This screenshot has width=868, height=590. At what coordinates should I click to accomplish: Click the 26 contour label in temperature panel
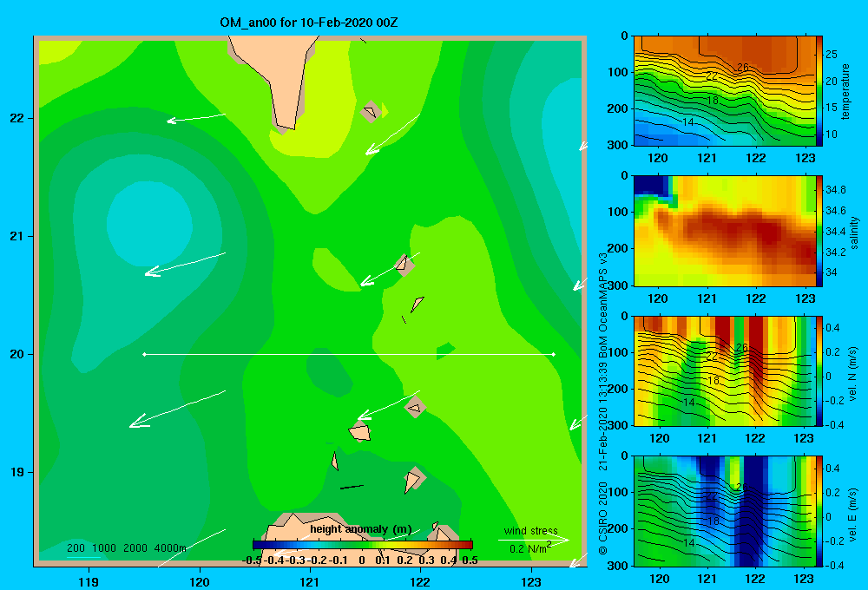742,67
